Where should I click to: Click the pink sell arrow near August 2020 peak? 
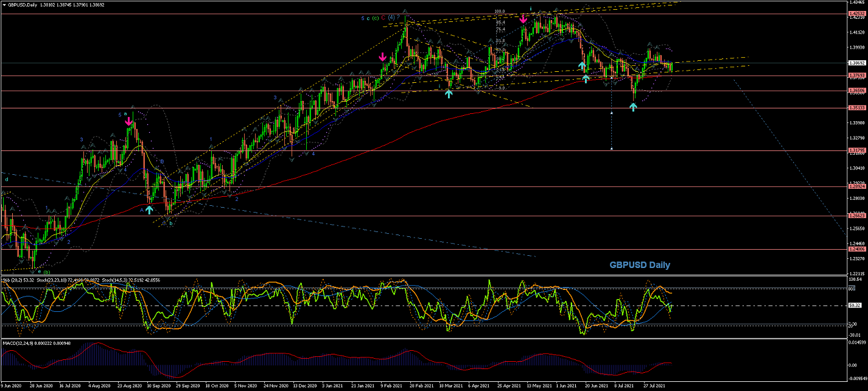coord(128,121)
